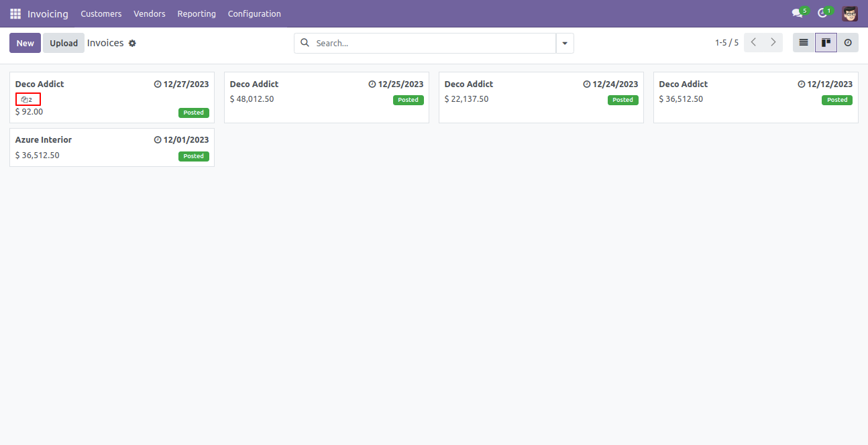Go to previous page of records
Image resolution: width=868 pixels, height=445 pixels.
753,42
